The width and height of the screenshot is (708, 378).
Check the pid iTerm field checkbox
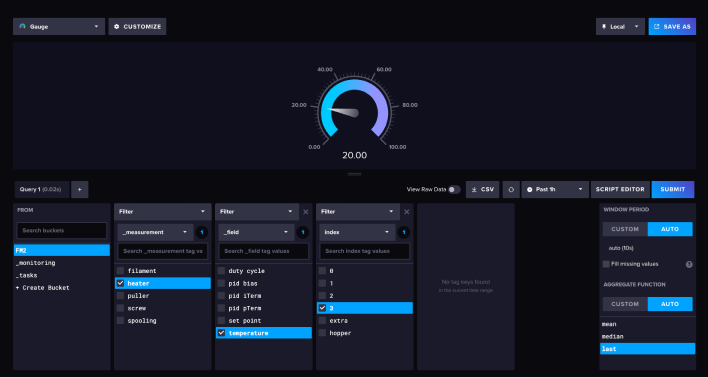tap(221, 295)
